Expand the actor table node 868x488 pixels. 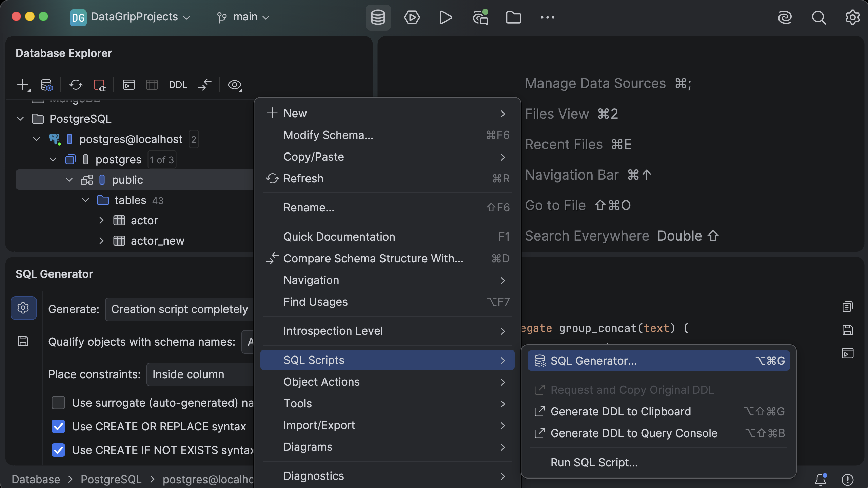tap(101, 220)
